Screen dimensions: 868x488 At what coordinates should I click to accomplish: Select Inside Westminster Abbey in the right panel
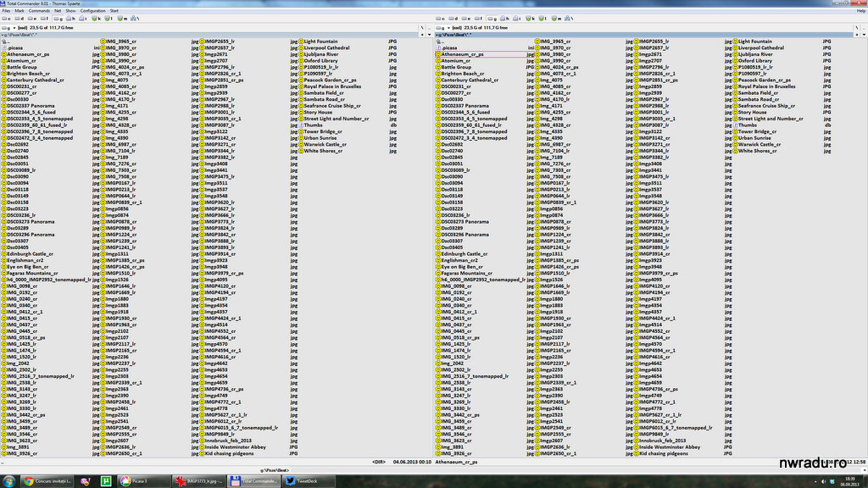(x=670, y=447)
